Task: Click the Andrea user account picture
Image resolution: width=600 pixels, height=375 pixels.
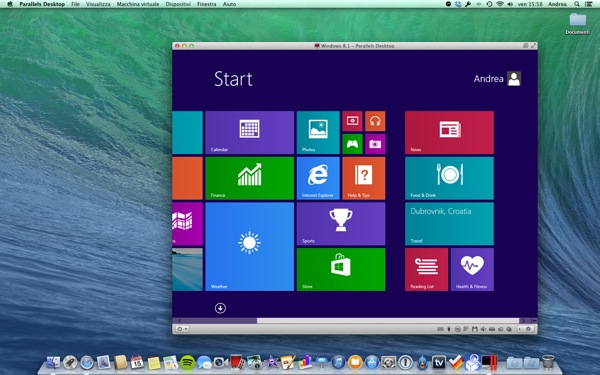Action: pyautogui.click(x=514, y=78)
